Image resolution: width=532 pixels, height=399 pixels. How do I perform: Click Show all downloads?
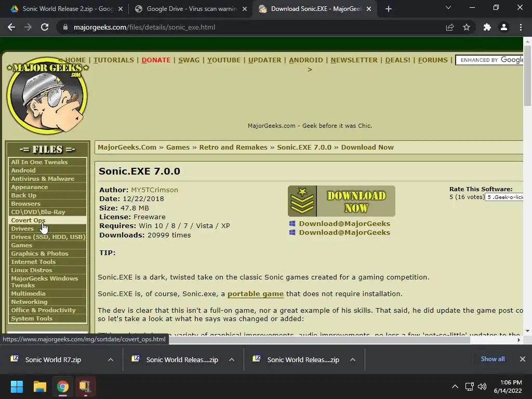pos(493,359)
